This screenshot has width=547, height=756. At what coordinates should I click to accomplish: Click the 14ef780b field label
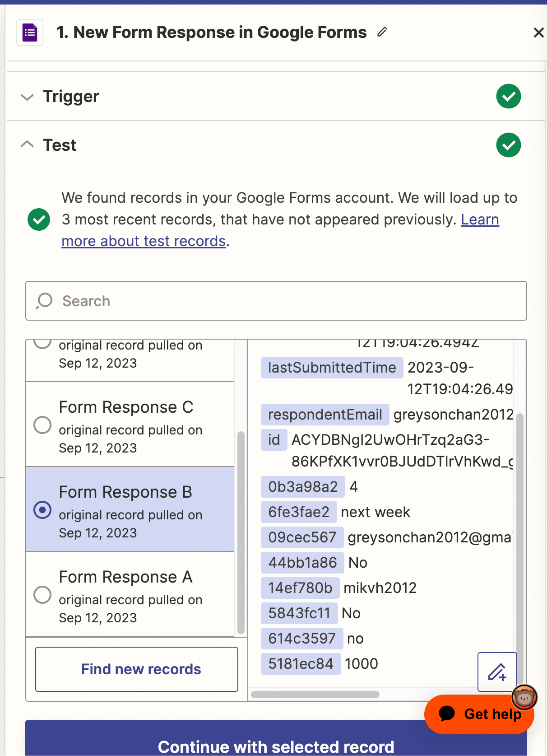tap(300, 588)
